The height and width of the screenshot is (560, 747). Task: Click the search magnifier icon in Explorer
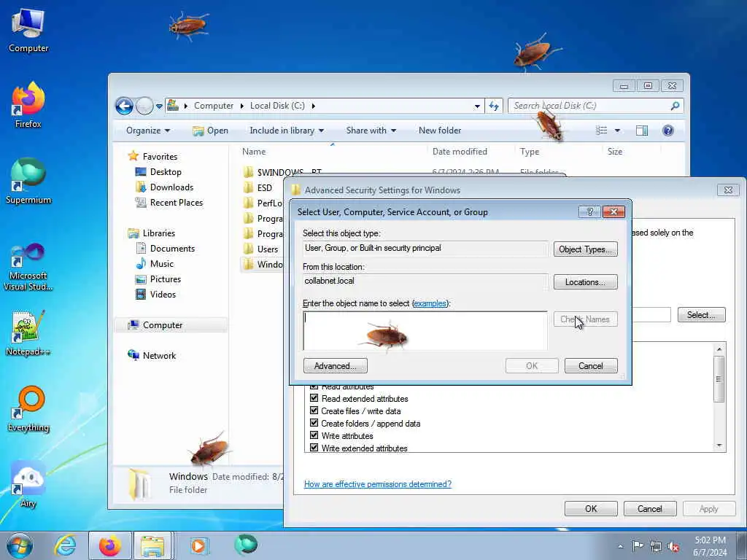675,106
